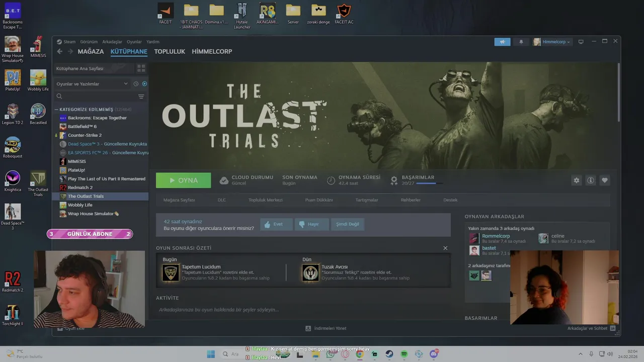Open friend celine's profile
Viewport: 644px width, 362px height.
(557, 236)
